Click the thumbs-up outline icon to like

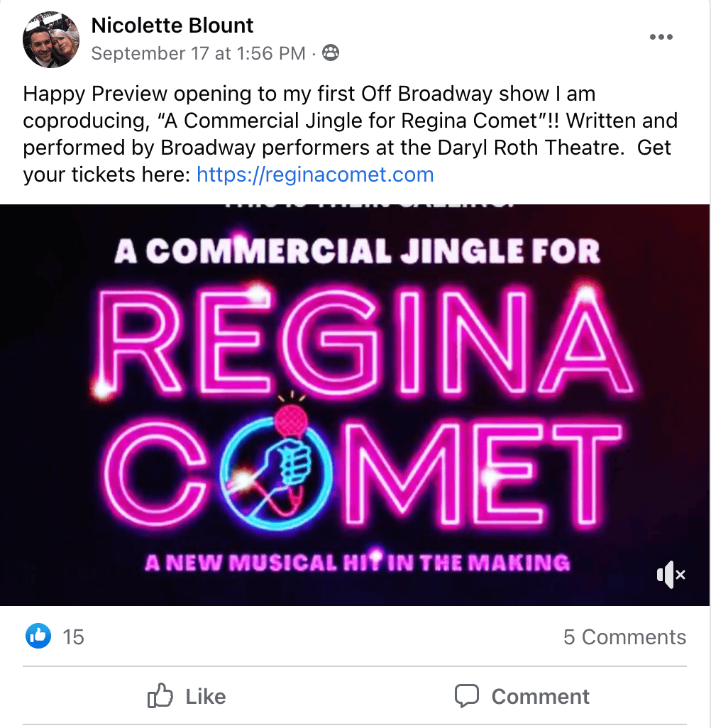coord(160,697)
